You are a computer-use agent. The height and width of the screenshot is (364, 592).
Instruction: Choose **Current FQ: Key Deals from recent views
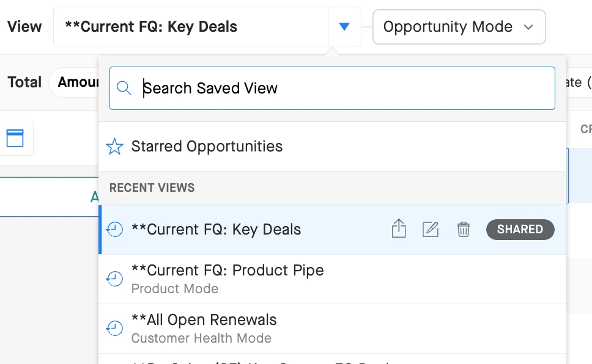click(216, 230)
